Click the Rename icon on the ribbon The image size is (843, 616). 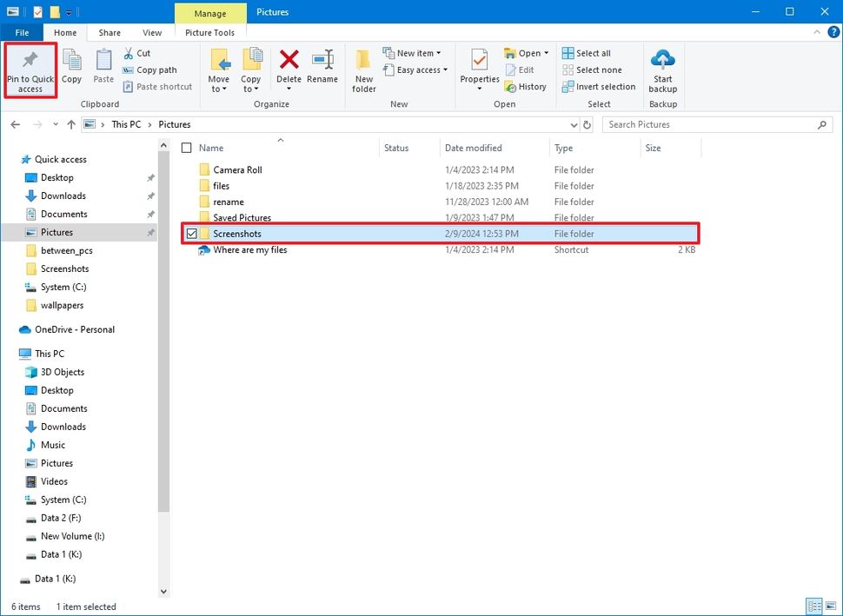(x=322, y=70)
